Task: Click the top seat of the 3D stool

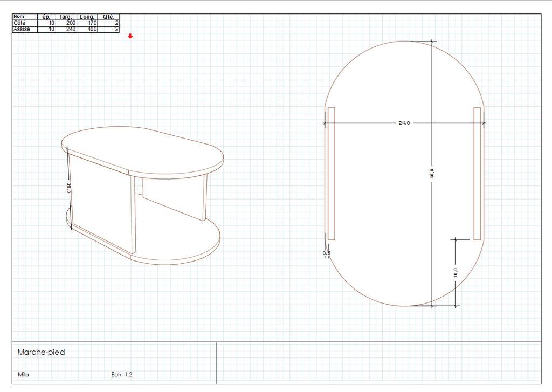Action: click(x=143, y=150)
